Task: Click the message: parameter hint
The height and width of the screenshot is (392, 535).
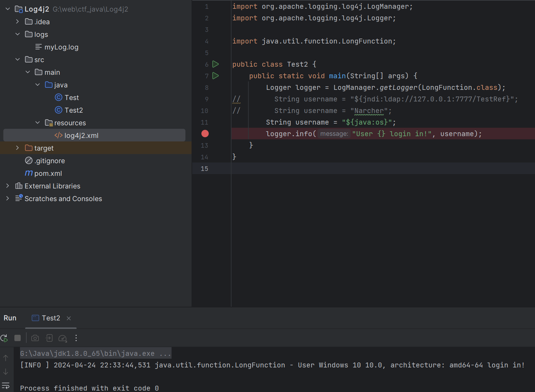Action: [x=334, y=134]
